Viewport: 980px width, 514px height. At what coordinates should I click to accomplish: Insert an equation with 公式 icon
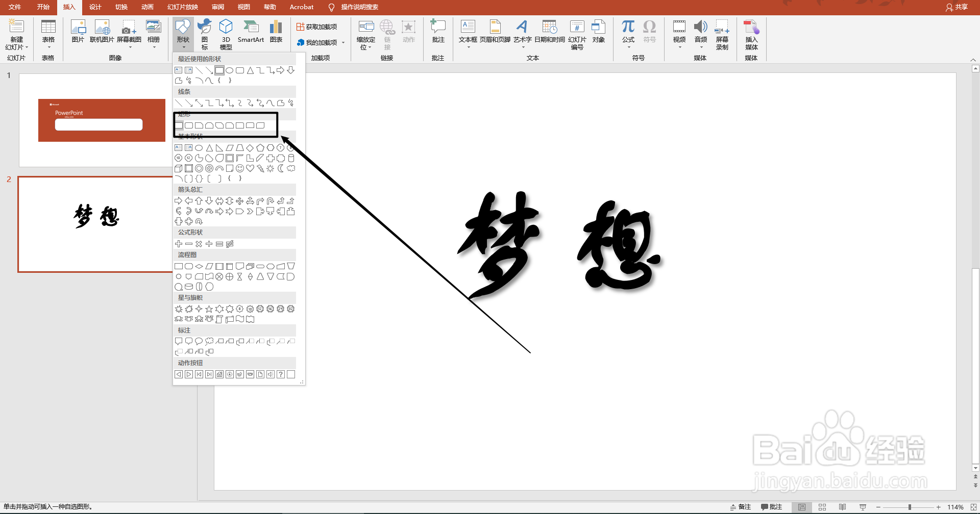[628, 32]
